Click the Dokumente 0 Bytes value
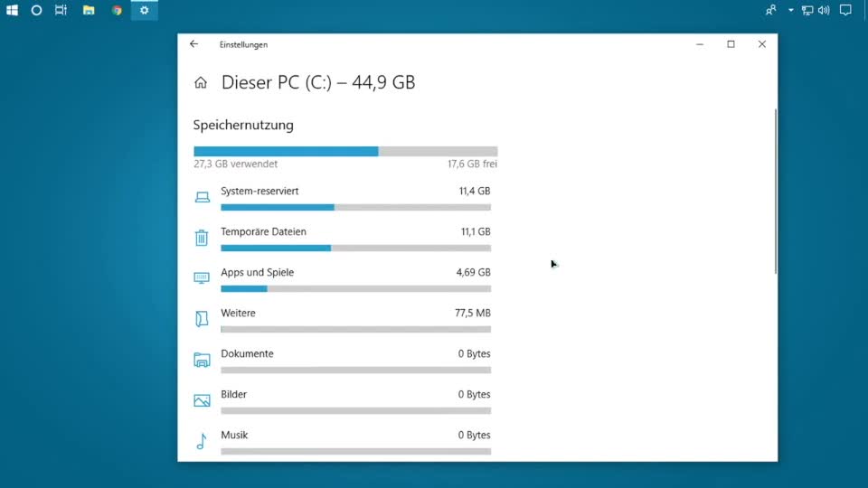 coord(474,353)
